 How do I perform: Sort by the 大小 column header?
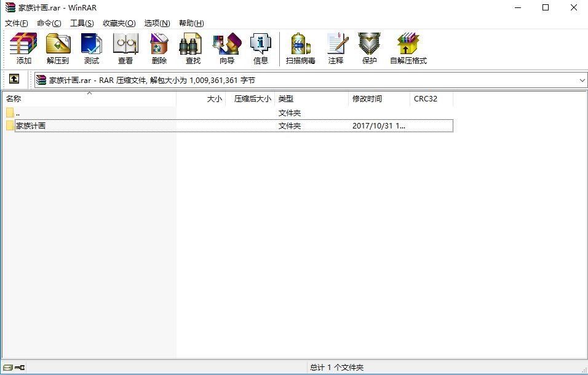201,99
